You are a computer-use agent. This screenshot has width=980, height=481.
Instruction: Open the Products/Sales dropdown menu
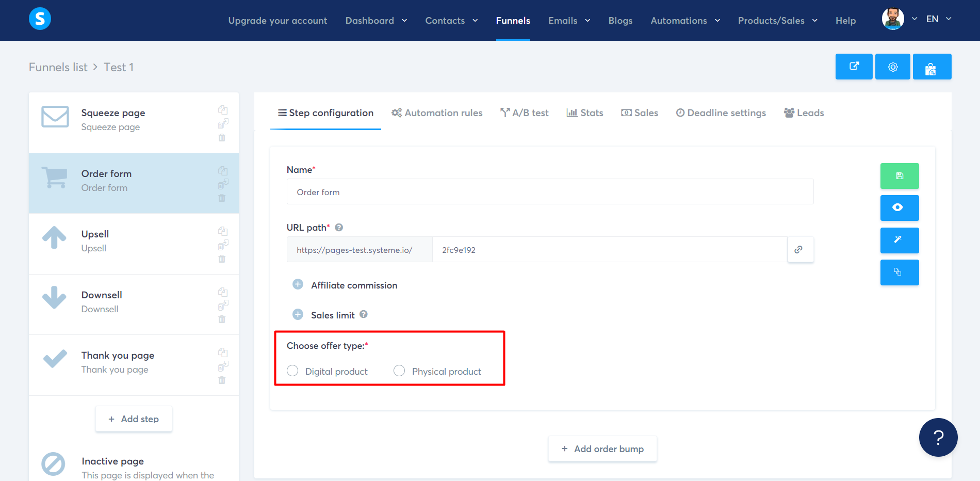coord(776,21)
